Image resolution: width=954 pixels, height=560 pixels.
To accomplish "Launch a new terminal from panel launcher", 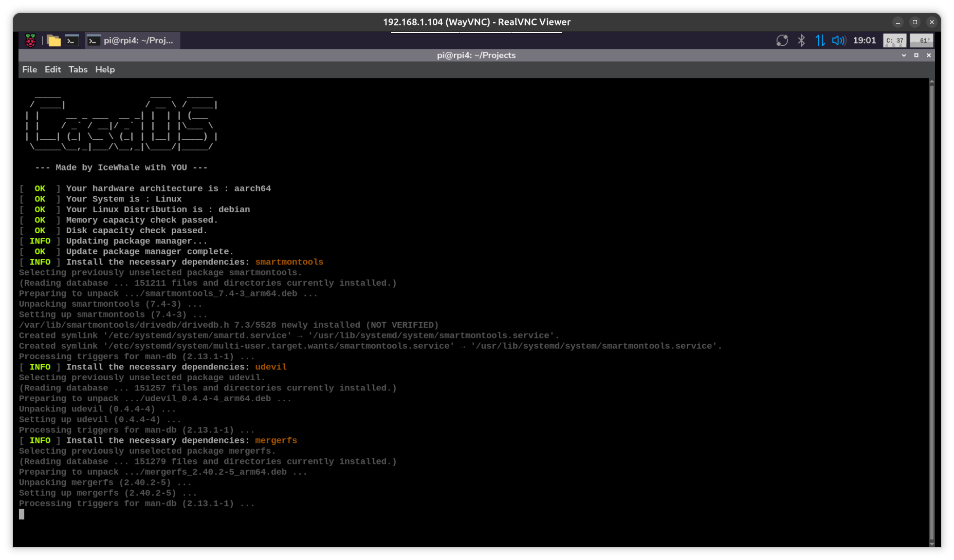I will 72,41.
